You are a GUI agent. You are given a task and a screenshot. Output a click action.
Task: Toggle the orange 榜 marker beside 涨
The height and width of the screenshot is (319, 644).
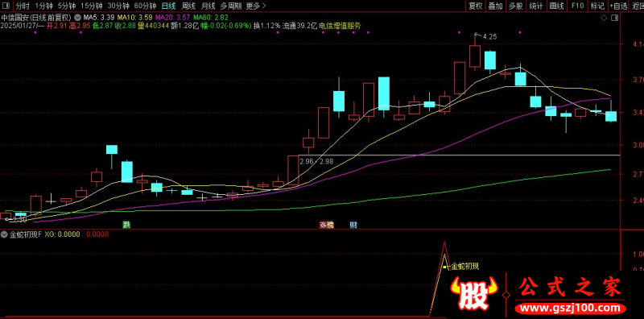[x=330, y=225]
